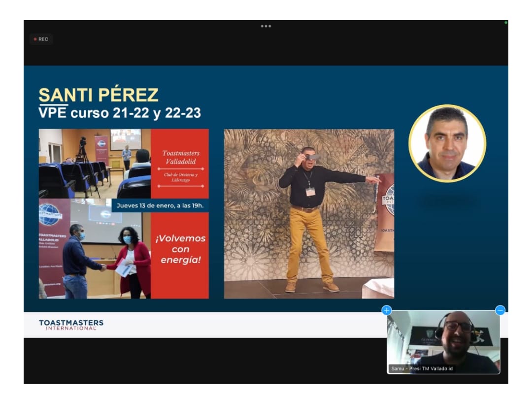
Task: Click Samu's webcam video thumbnail
Action: pos(443,342)
